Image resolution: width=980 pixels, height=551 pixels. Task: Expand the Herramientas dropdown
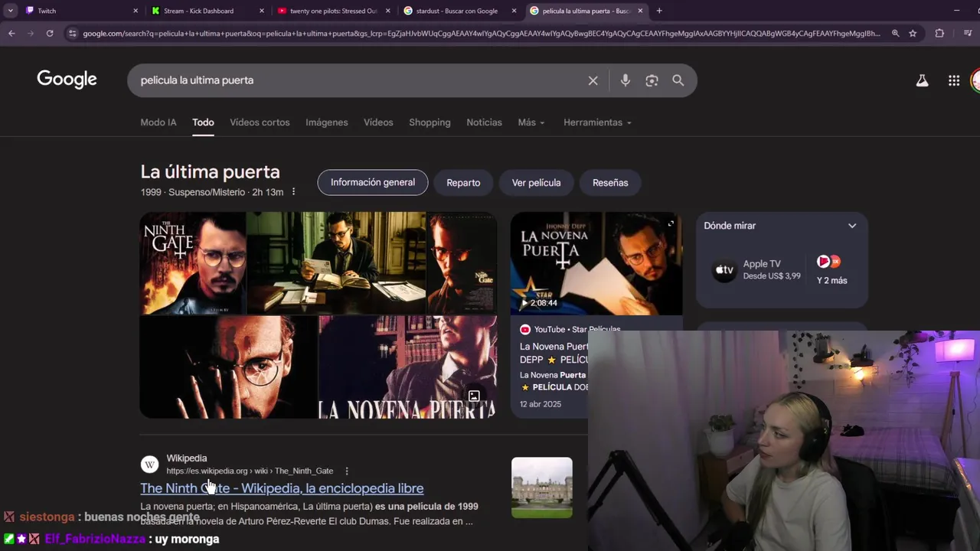pos(598,122)
